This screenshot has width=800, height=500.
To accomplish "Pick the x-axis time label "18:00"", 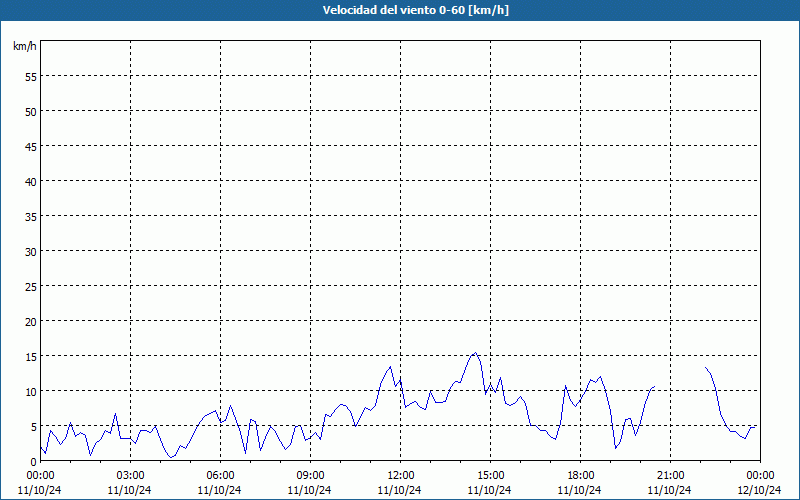I will (581, 476).
